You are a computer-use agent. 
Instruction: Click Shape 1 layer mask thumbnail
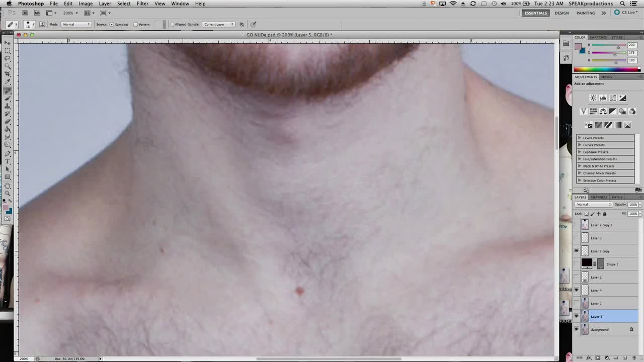600,264
